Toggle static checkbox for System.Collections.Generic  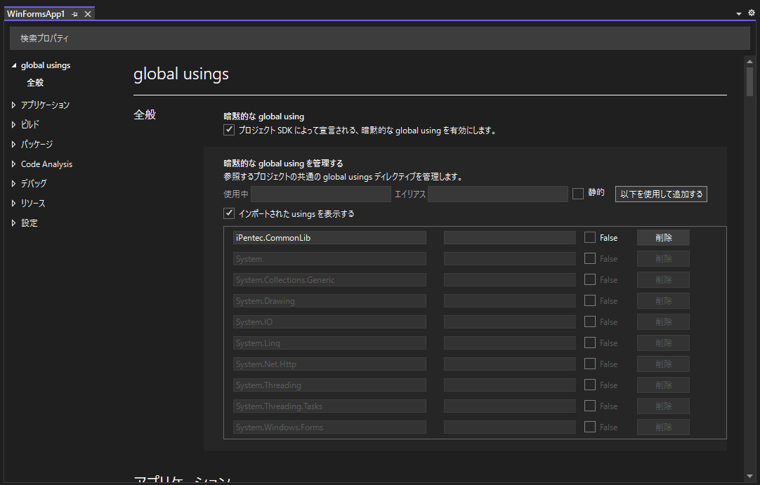pyautogui.click(x=590, y=280)
